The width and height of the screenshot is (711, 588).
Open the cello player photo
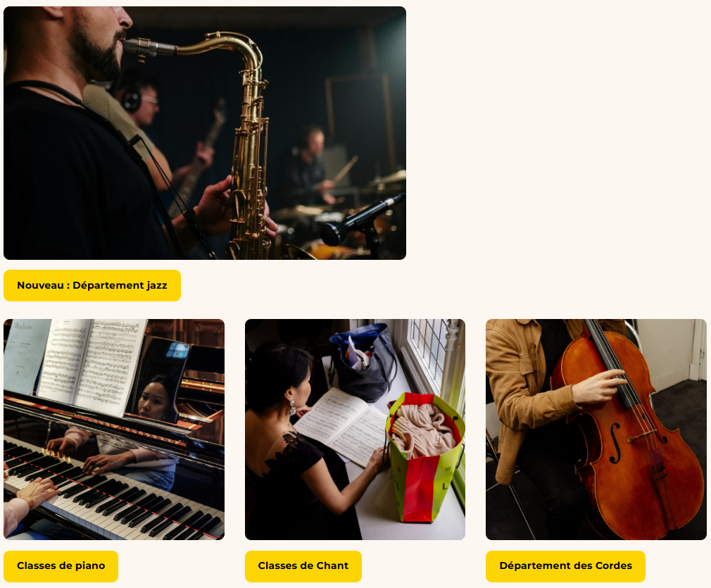pyautogui.click(x=596, y=430)
